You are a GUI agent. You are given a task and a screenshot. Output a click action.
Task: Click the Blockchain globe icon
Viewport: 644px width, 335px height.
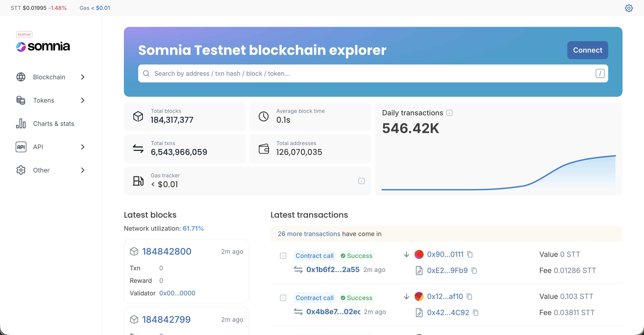click(21, 77)
